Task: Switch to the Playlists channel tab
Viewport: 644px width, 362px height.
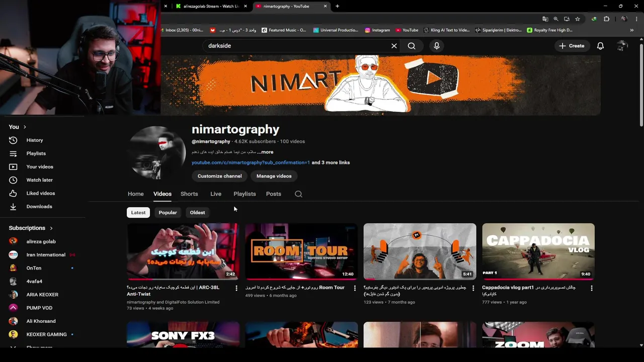Action: point(245,194)
